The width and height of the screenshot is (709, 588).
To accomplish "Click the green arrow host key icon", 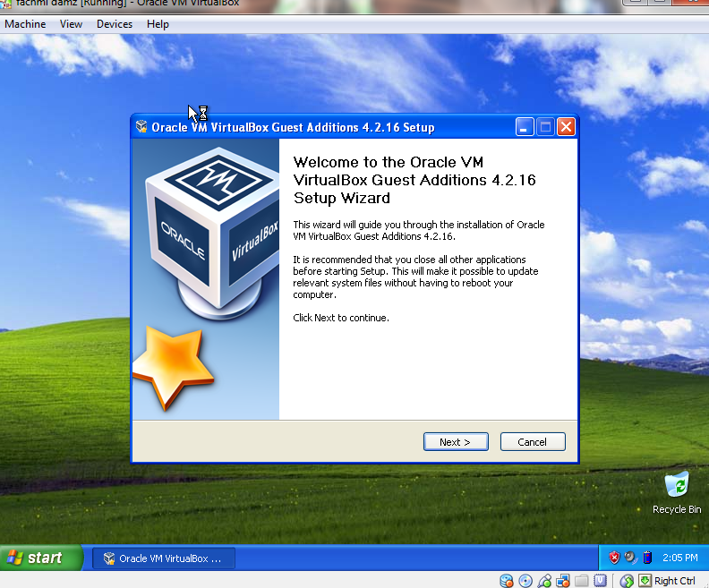I will point(645,581).
